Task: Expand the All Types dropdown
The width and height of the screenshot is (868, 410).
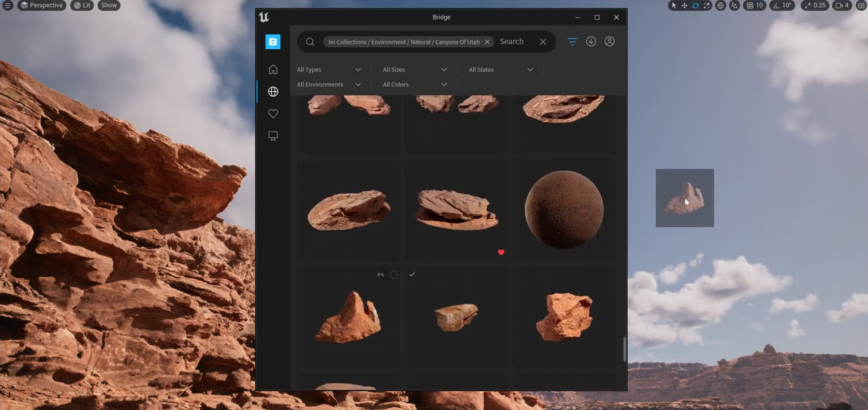Action: 329,70
